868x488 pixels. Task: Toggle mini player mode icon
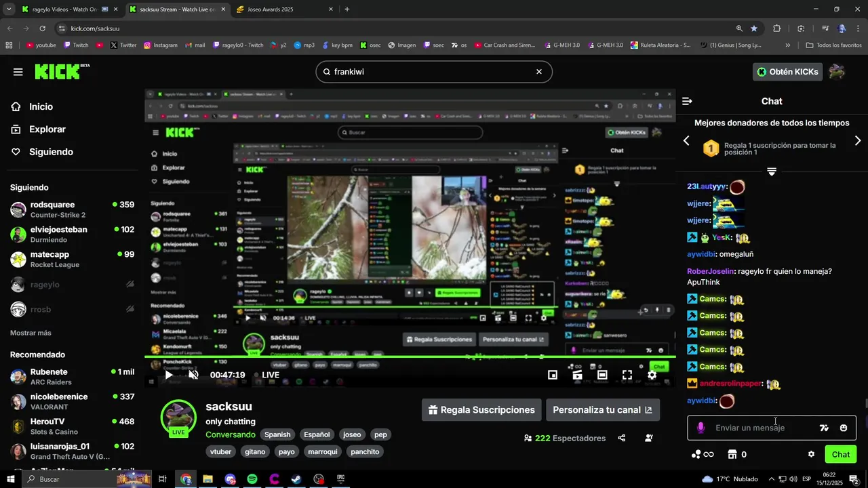point(553,375)
